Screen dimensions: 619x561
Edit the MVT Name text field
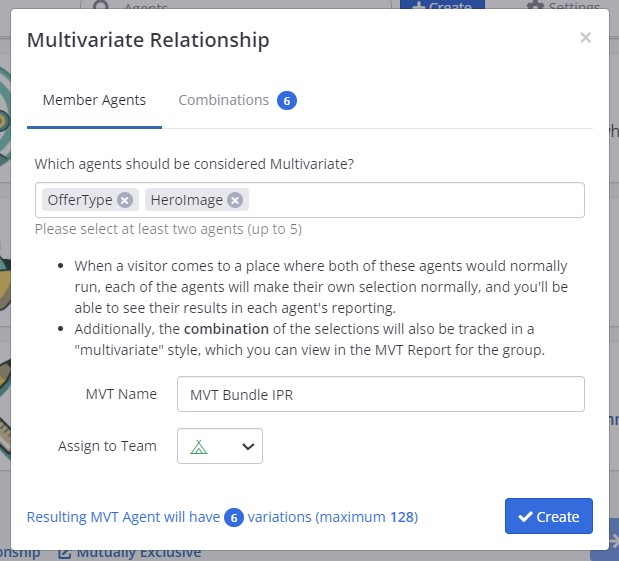(381, 394)
